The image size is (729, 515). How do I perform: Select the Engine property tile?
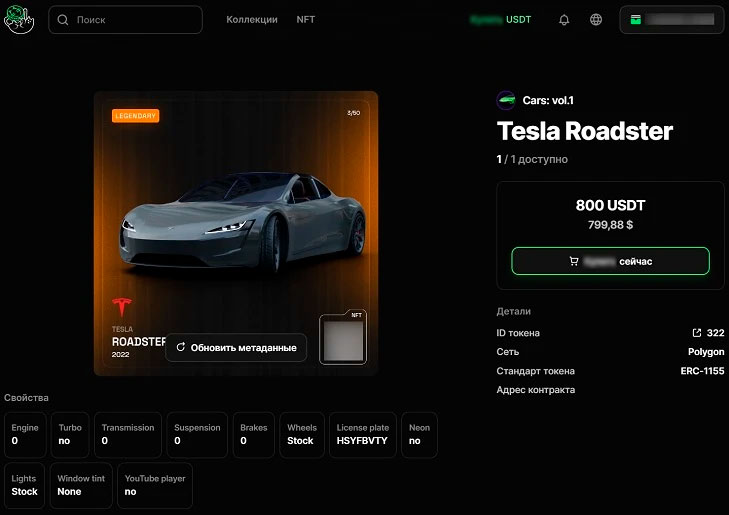point(25,434)
